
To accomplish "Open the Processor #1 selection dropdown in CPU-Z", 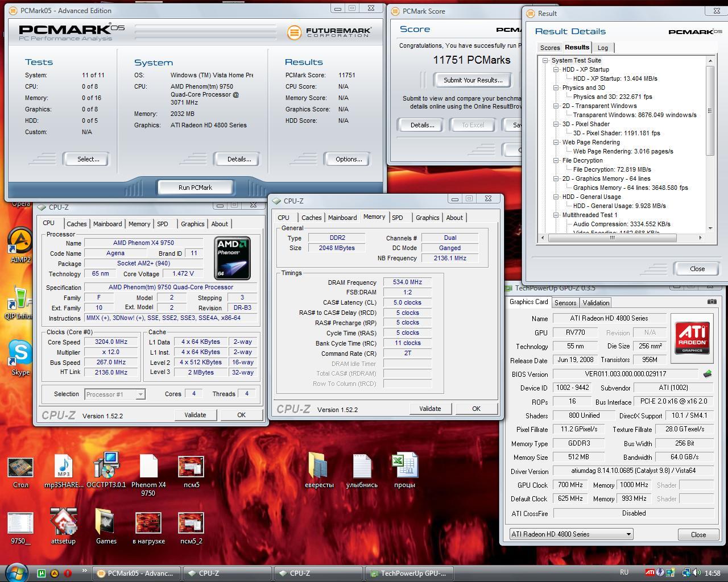I will click(114, 394).
